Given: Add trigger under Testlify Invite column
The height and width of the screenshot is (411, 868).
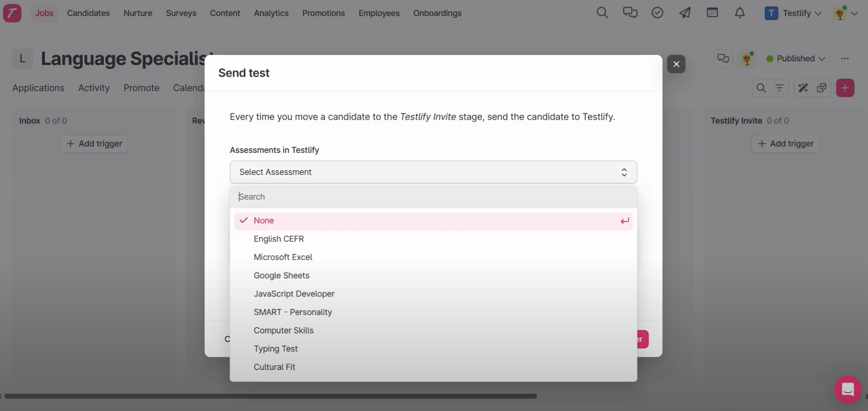Looking at the screenshot, I should coord(785,144).
